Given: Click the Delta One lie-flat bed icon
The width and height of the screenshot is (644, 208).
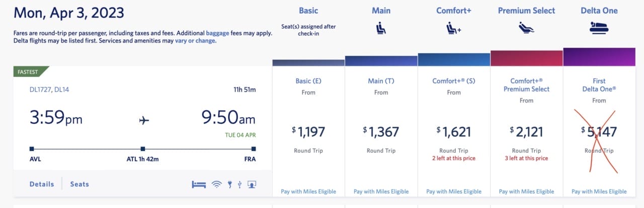Looking at the screenshot, I should [599, 29].
